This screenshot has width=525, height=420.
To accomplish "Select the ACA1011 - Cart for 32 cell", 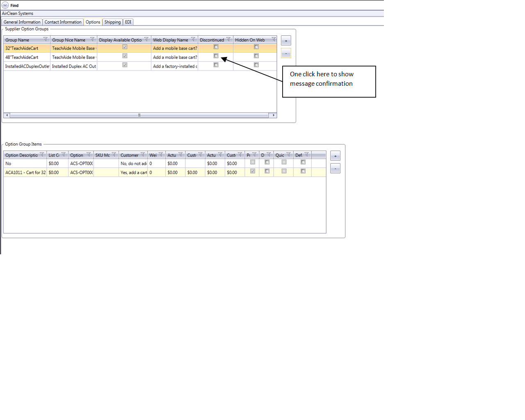I will pyautogui.click(x=25, y=173).
